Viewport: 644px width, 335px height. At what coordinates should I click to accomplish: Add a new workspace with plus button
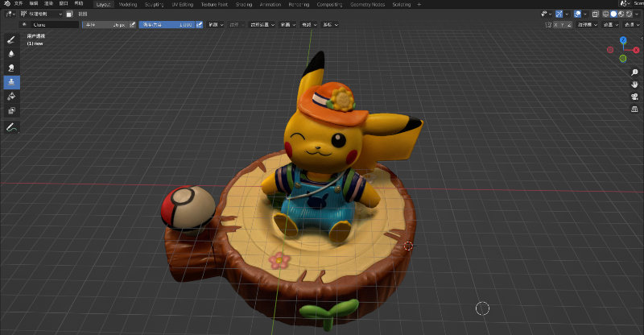(x=419, y=4)
